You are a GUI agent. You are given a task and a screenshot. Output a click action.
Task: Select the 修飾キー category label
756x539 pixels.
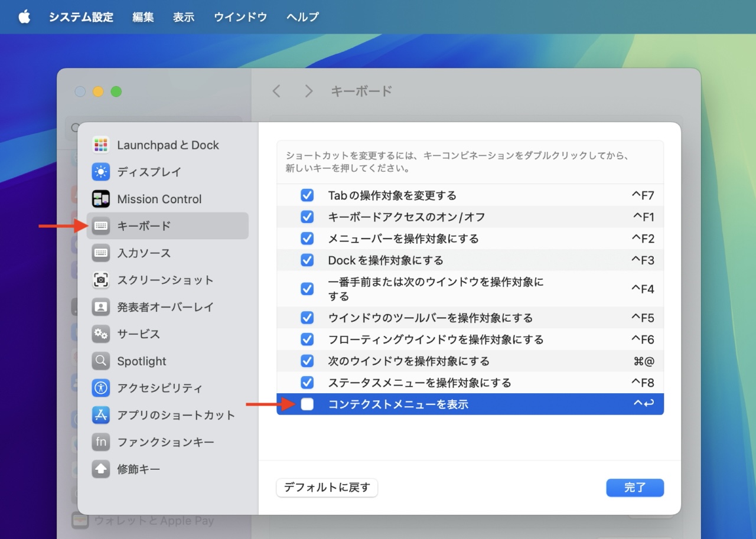coord(138,469)
